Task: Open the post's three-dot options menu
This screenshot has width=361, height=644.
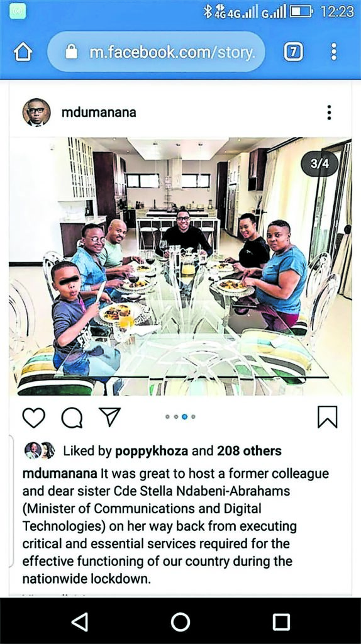Action: (x=328, y=112)
